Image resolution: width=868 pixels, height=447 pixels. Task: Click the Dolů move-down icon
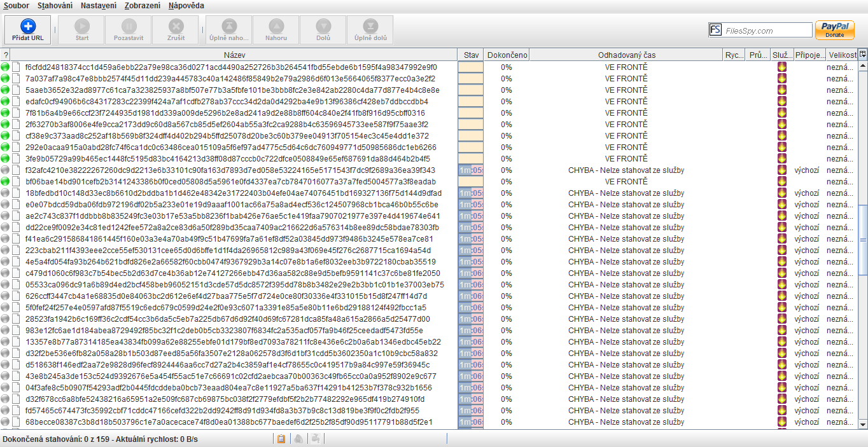[x=323, y=26]
